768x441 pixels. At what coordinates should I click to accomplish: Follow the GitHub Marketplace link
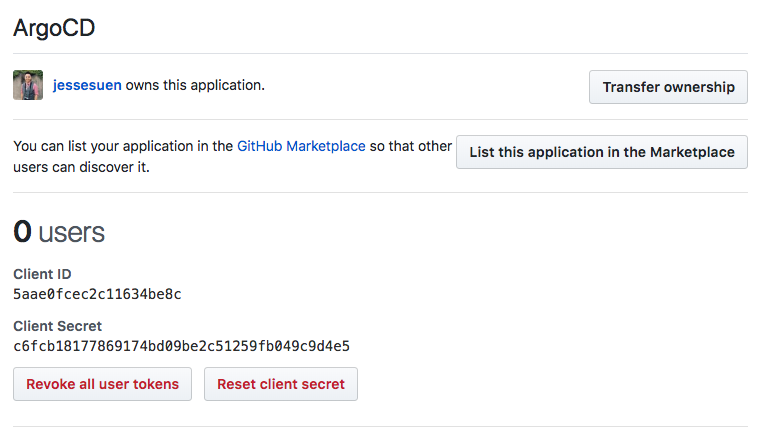point(301,146)
